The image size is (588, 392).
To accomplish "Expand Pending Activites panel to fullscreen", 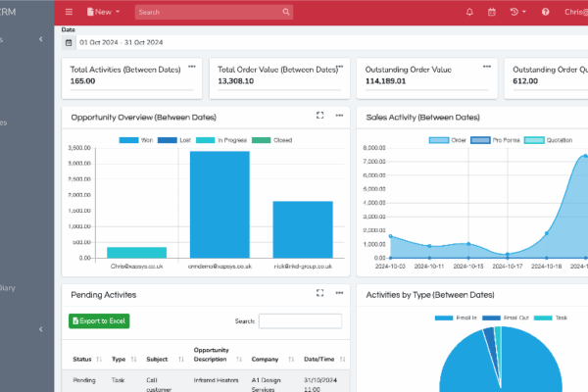I will click(x=319, y=293).
